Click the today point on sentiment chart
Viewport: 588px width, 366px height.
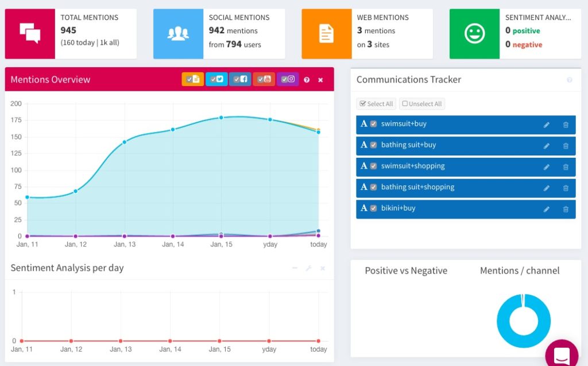click(318, 341)
